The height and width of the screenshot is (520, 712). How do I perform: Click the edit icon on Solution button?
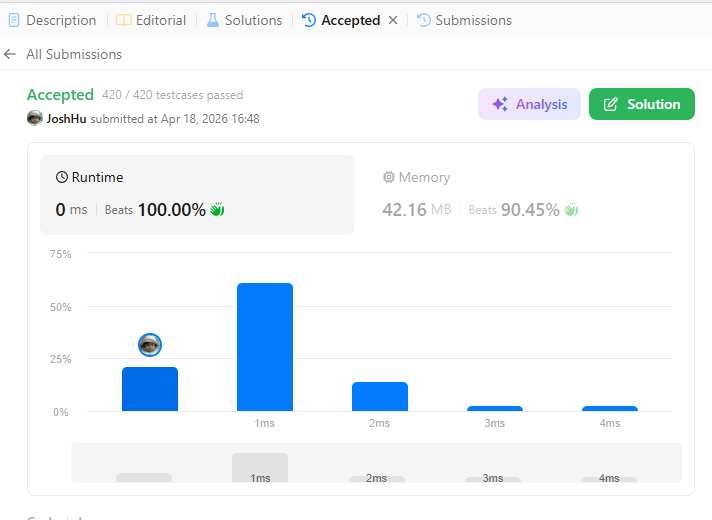tap(610, 104)
